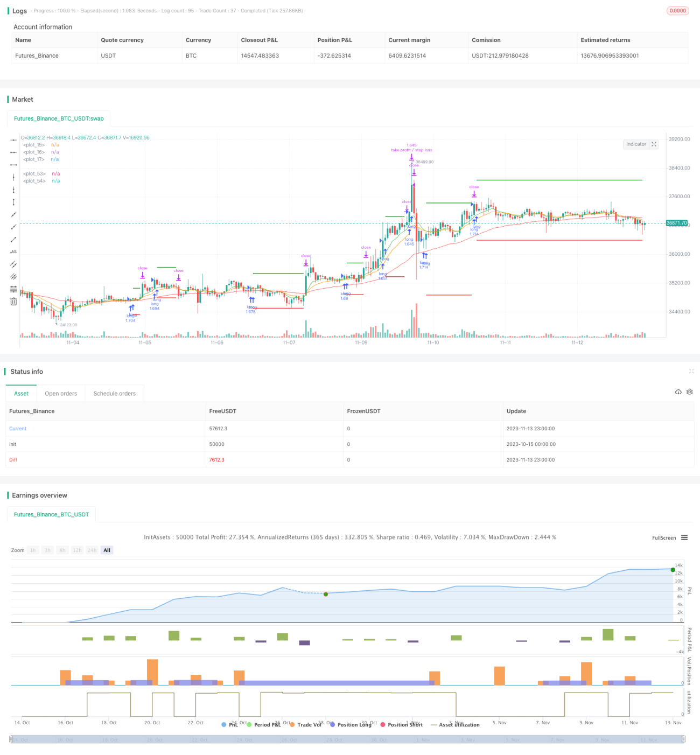Select the diagonal ray line tool
700x755 pixels.
13,227
